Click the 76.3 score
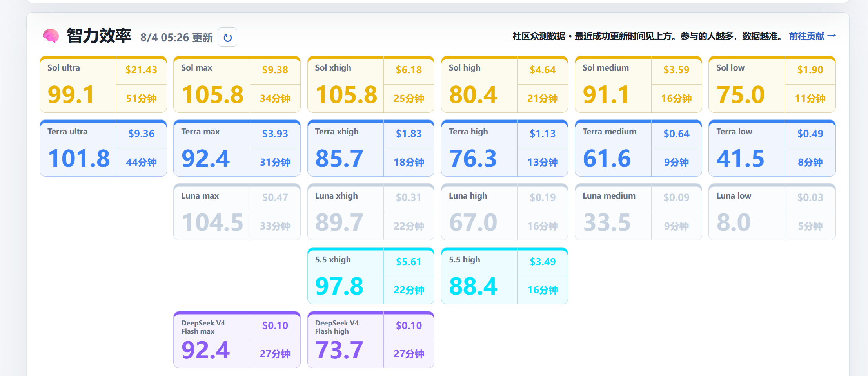 tap(473, 159)
